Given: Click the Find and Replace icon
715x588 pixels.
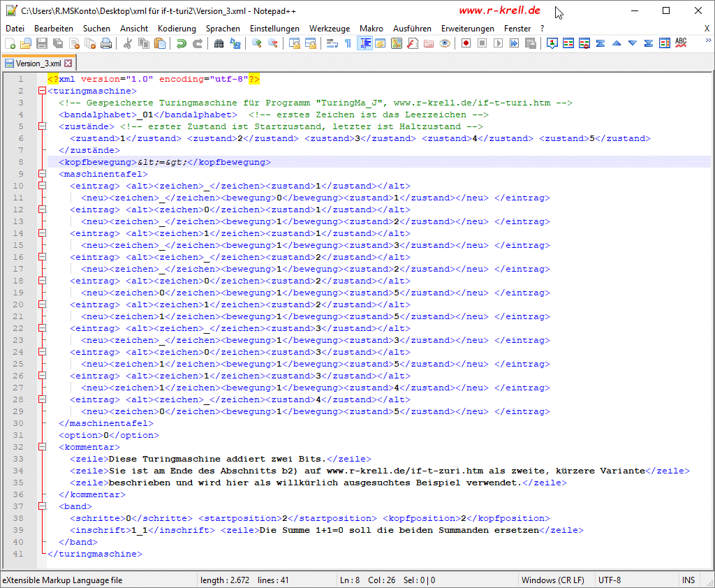Looking at the screenshot, I should (235, 43).
